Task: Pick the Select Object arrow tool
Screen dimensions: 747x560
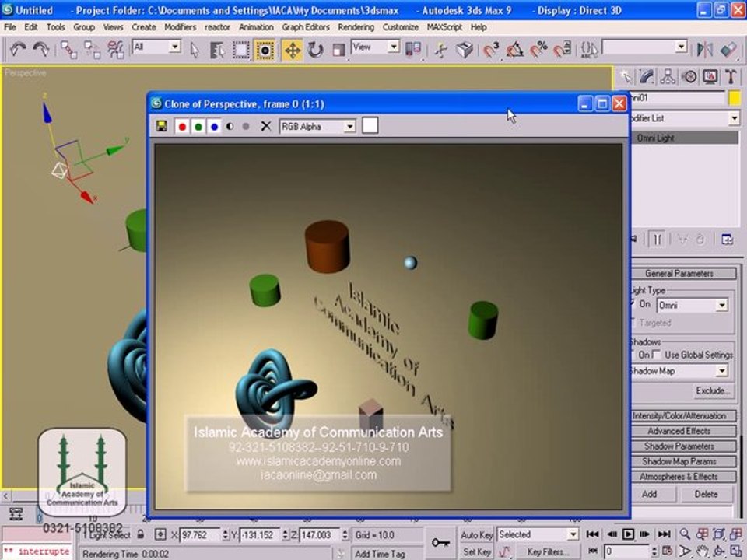Action: 195,50
